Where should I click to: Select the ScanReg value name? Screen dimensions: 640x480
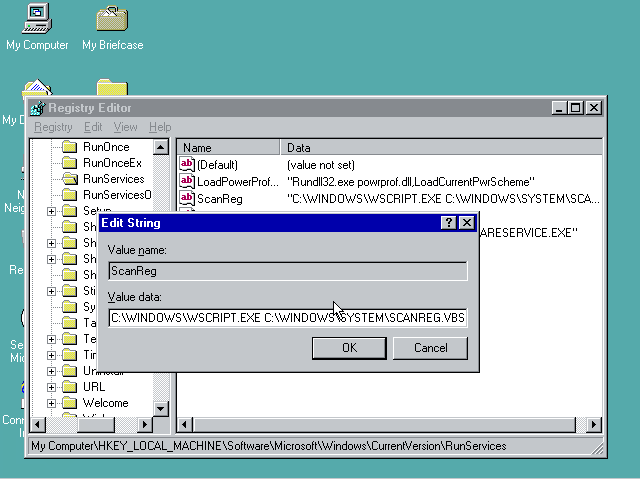pos(220,199)
